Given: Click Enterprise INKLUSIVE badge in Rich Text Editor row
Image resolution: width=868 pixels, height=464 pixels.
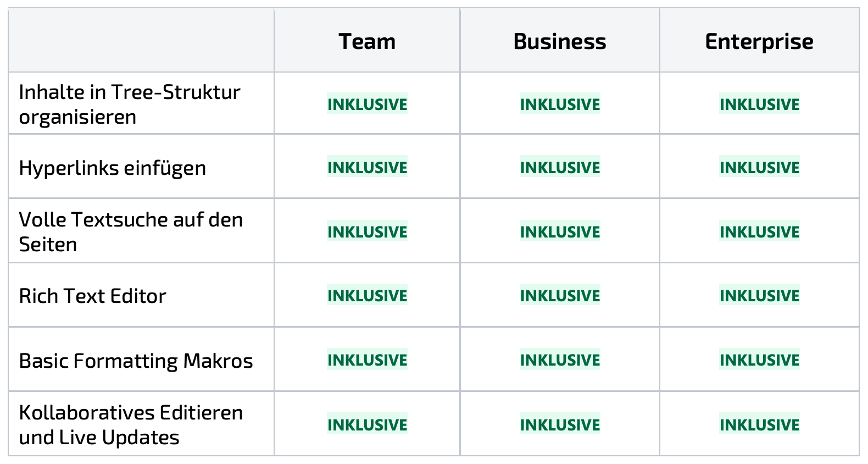Looking at the screenshot, I should pyautogui.click(x=759, y=296).
